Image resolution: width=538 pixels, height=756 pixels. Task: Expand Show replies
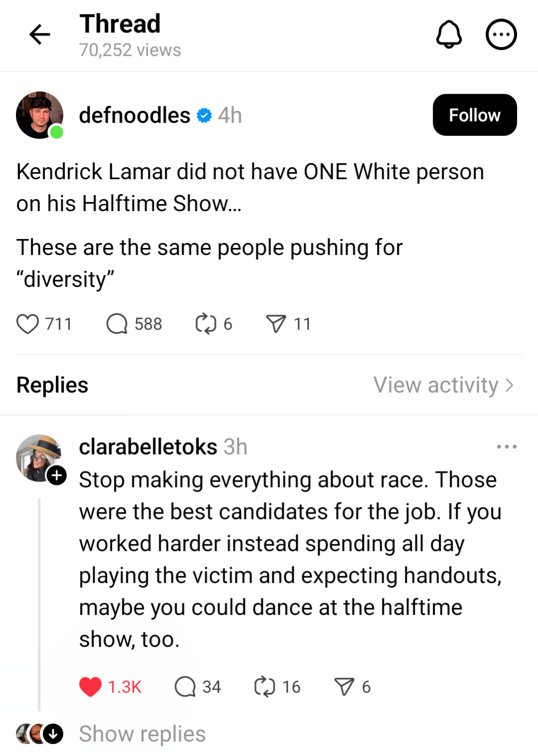(142, 734)
